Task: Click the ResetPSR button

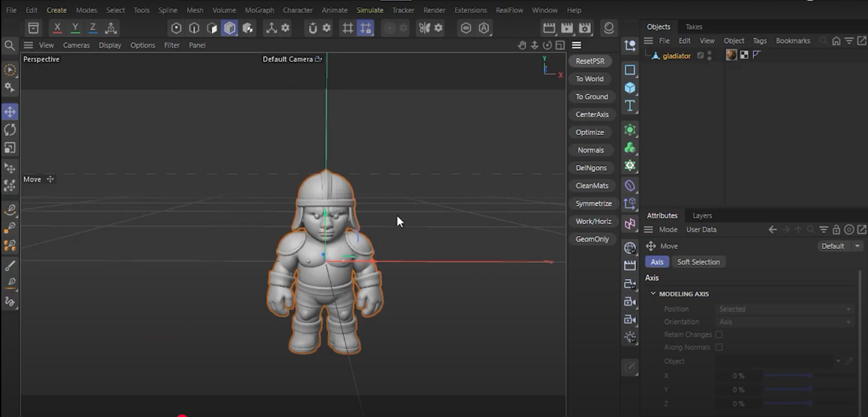Action: 590,61
